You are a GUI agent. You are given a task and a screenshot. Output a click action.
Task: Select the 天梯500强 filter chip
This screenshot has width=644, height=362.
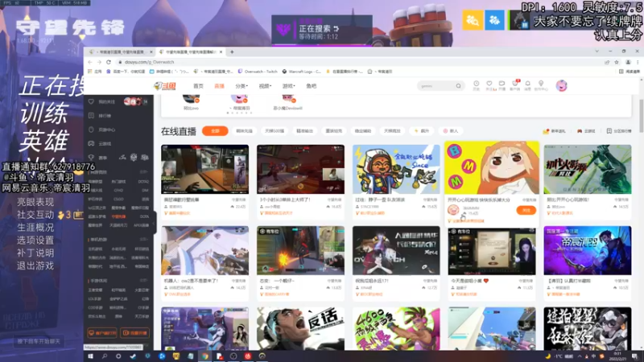[275, 131]
